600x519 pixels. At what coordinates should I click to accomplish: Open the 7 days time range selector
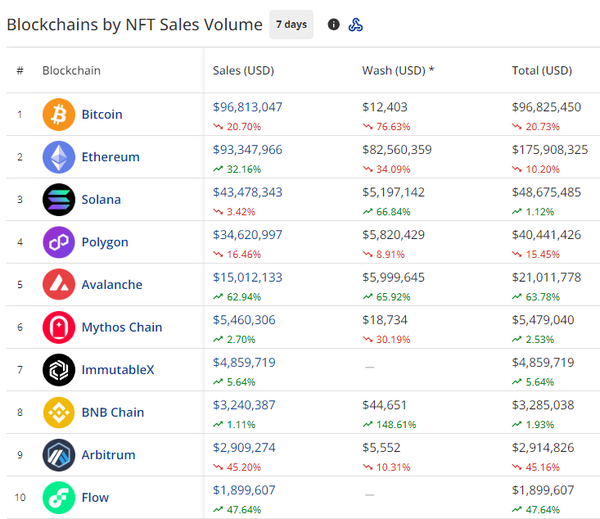click(x=291, y=24)
